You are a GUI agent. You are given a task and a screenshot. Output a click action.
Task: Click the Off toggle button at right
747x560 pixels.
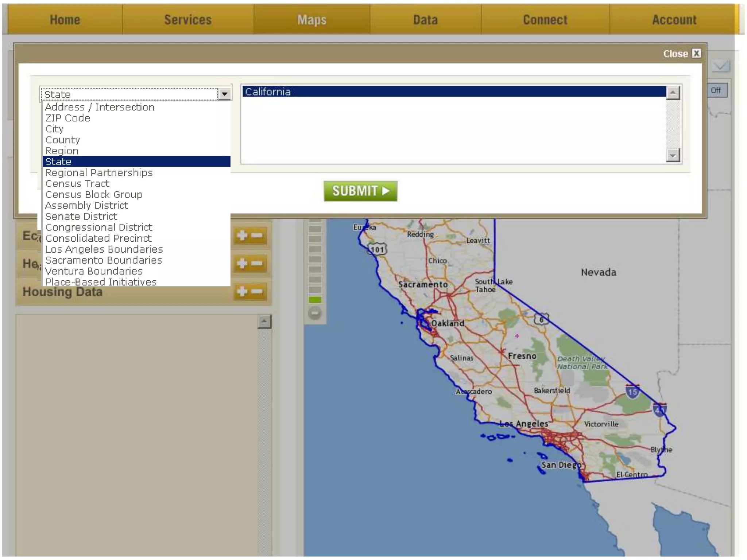pos(716,90)
